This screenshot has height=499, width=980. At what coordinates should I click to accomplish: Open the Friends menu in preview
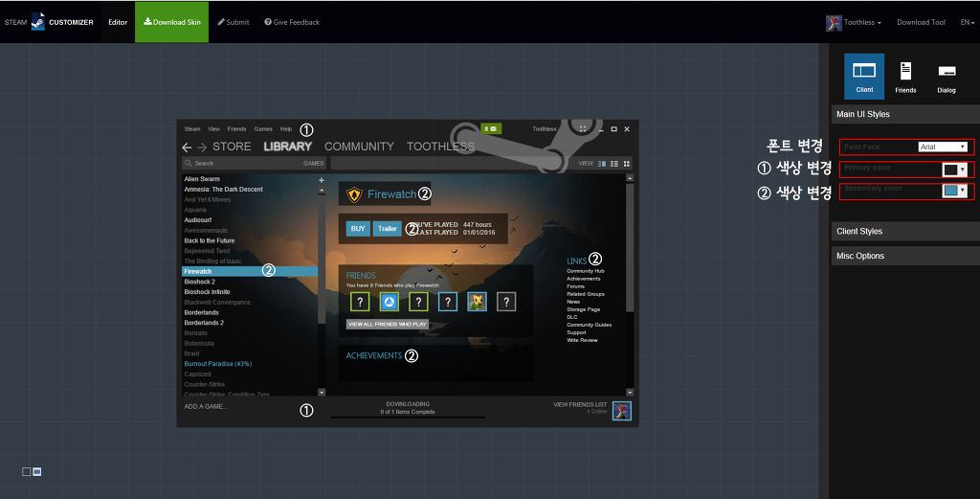pyautogui.click(x=236, y=128)
